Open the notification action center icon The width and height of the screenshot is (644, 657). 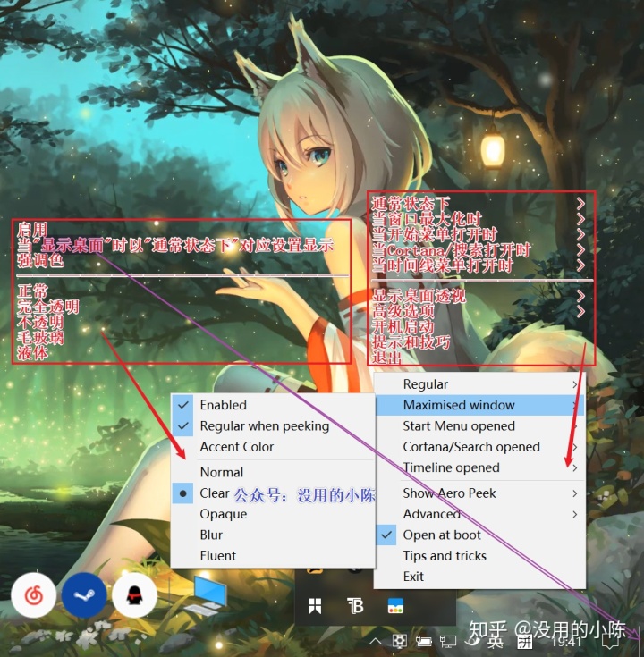point(610,642)
